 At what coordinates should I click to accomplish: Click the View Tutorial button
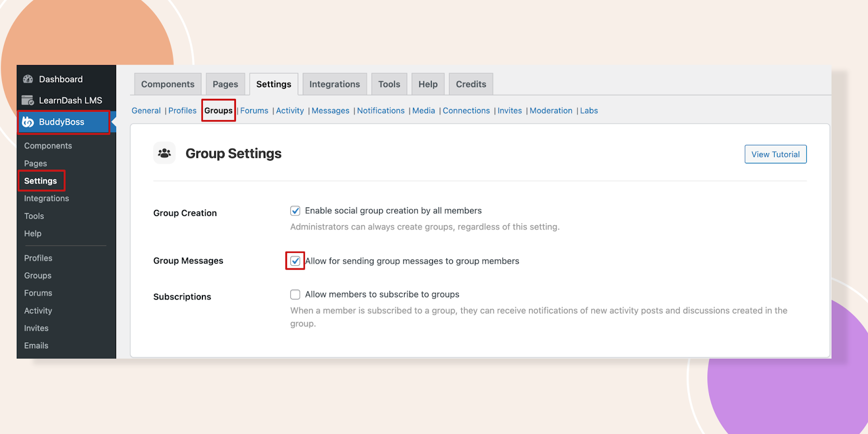point(775,154)
